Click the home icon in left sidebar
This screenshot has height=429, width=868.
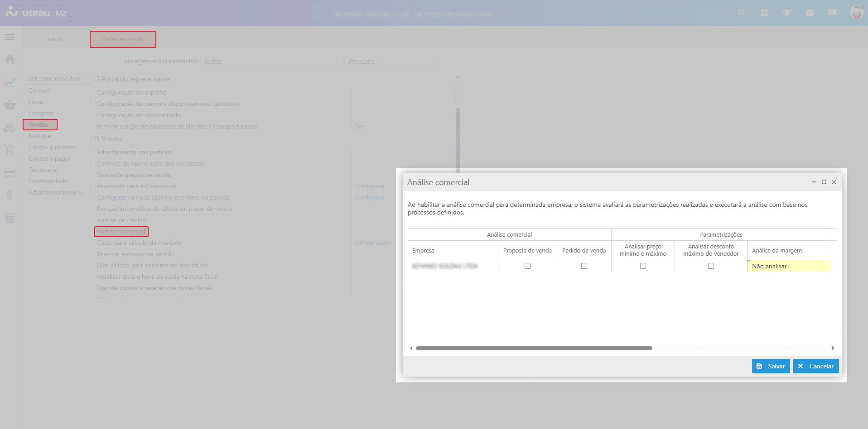pyautogui.click(x=10, y=59)
